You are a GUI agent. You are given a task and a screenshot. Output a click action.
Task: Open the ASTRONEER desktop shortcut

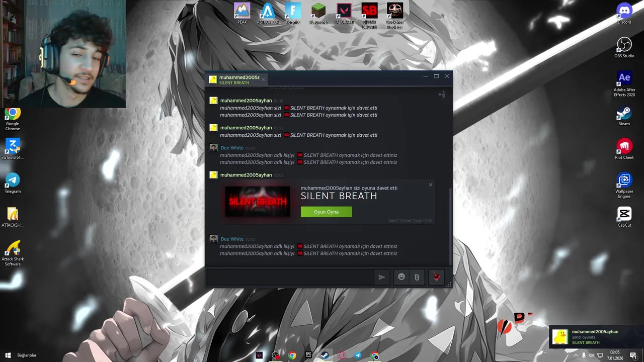click(268, 14)
